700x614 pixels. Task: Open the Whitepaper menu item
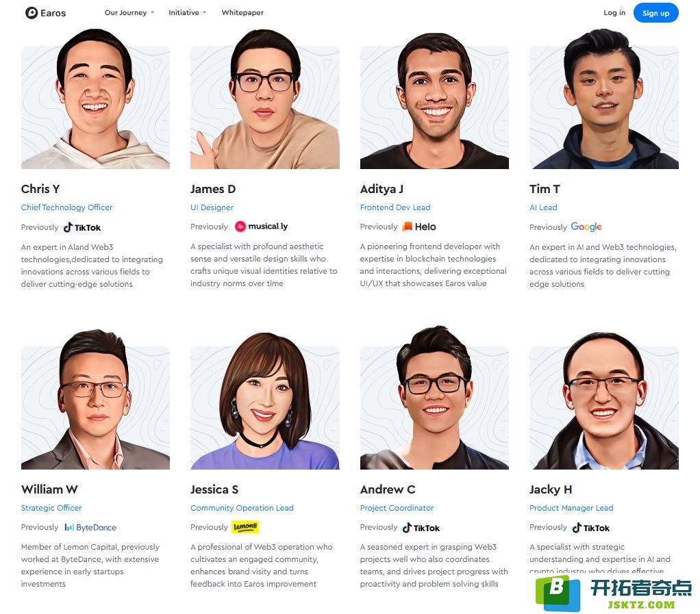click(242, 12)
